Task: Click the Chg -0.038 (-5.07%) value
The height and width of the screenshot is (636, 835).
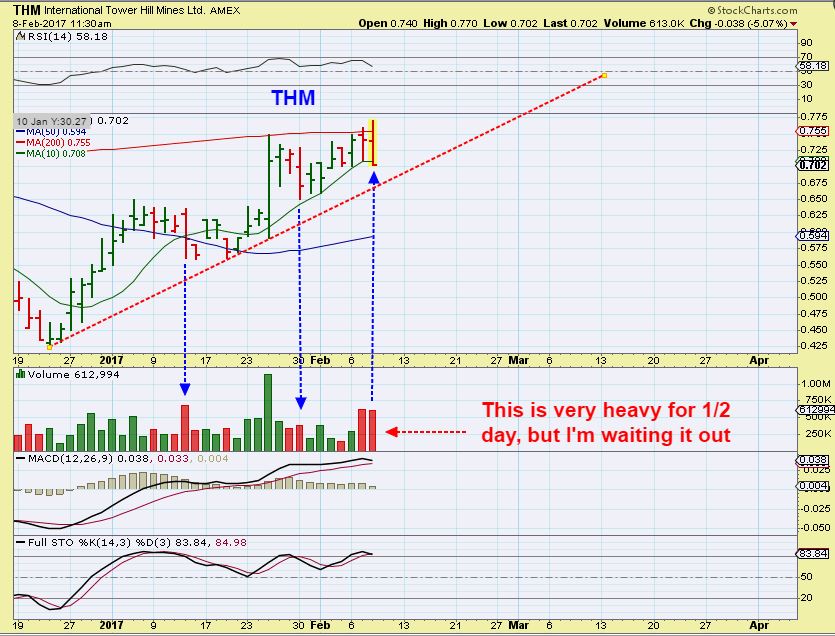Action: [739, 23]
